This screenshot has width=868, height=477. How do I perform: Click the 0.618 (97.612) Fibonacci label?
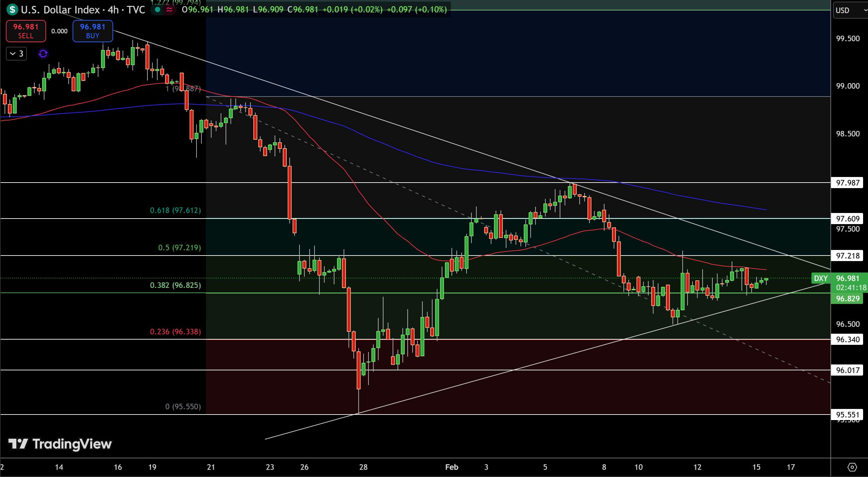tap(175, 210)
